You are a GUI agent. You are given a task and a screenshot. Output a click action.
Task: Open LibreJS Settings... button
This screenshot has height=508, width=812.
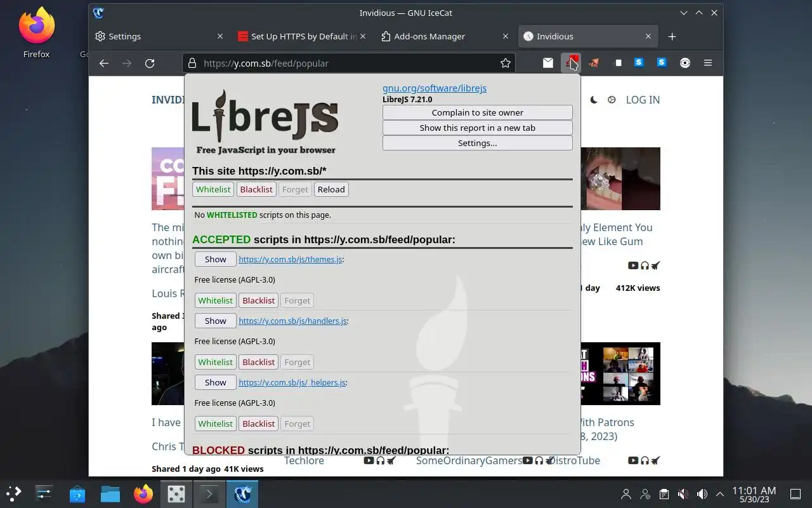point(478,143)
